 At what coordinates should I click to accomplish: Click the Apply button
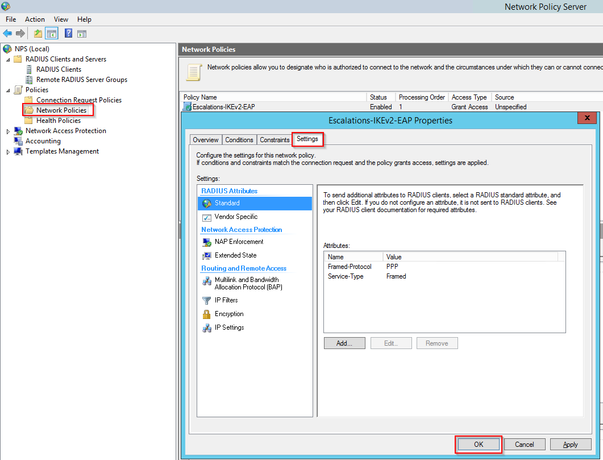tap(571, 444)
